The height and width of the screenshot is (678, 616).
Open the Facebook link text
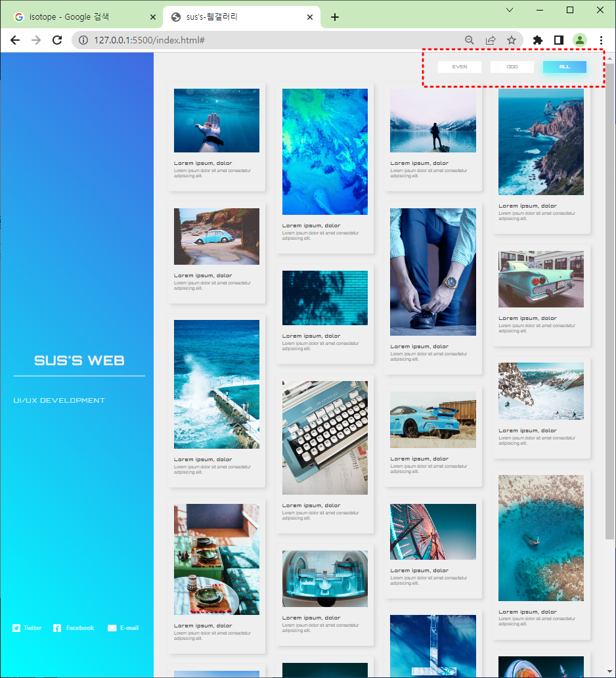point(80,628)
